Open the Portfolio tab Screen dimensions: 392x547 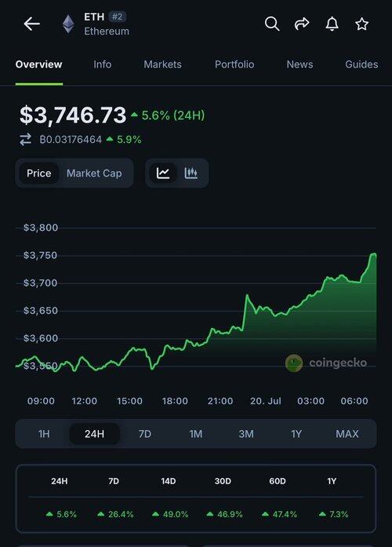tap(234, 64)
